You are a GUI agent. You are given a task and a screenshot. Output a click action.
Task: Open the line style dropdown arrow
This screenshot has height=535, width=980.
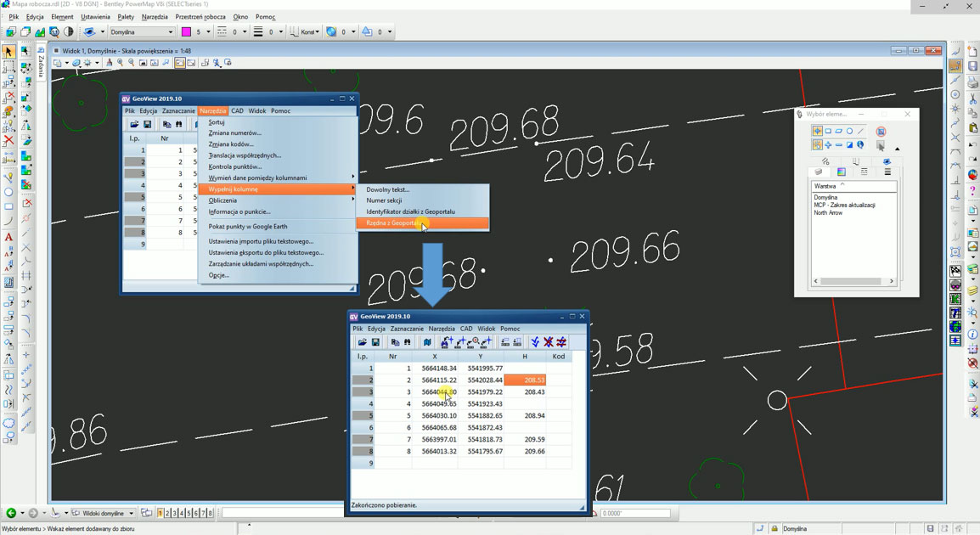245,32
